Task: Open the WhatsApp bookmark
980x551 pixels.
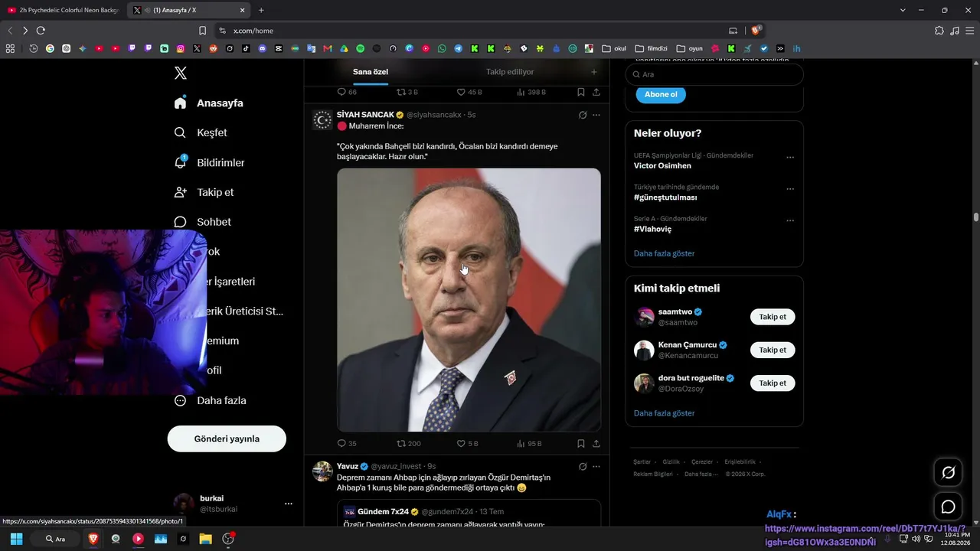Action: 442,48
